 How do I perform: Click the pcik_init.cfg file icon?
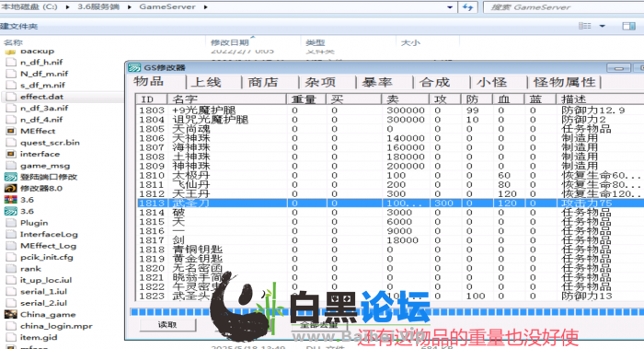[11, 257]
